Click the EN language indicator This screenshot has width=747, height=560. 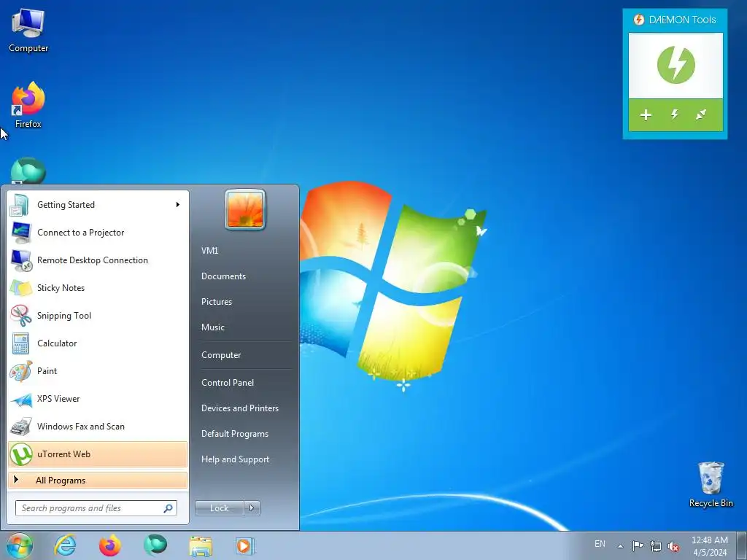pos(600,544)
